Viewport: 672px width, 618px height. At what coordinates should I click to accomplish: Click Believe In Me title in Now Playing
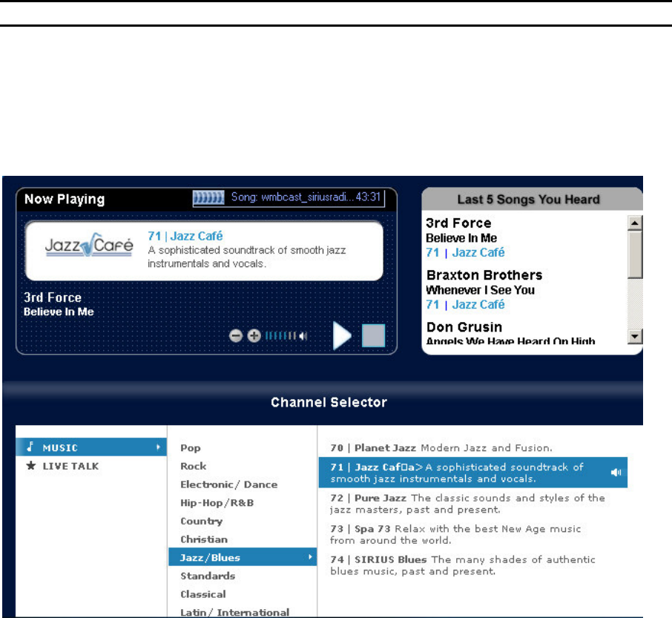click(x=59, y=312)
